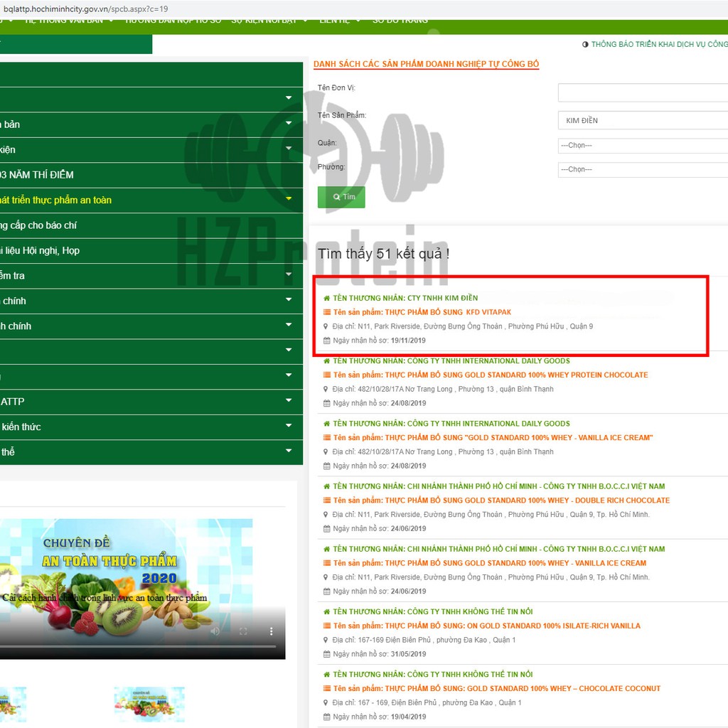Select the second small video thumbnail below player
Screen dimensions: 728x728
[149, 705]
